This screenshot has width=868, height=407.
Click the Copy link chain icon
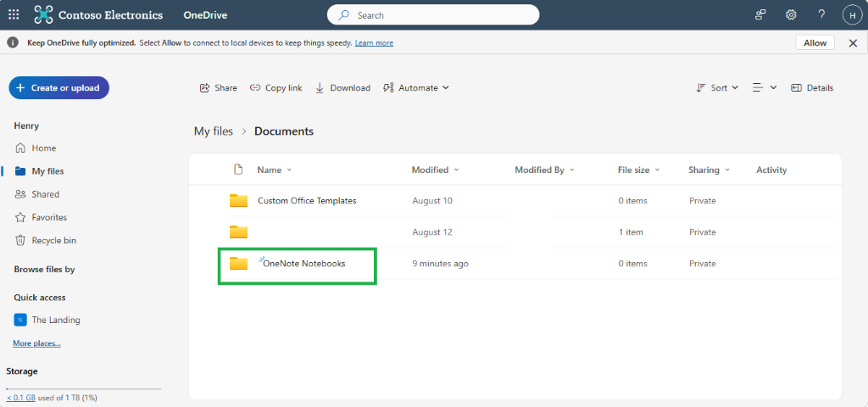(255, 87)
